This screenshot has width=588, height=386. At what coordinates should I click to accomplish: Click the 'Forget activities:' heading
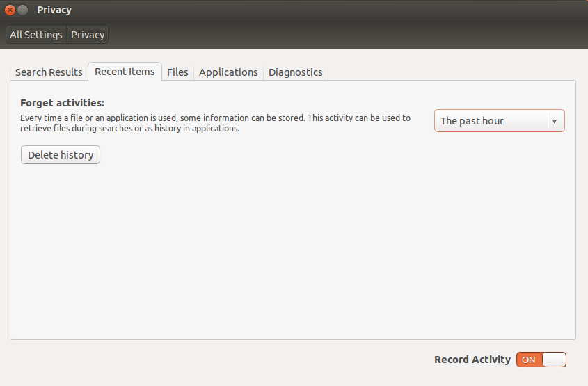tap(62, 103)
